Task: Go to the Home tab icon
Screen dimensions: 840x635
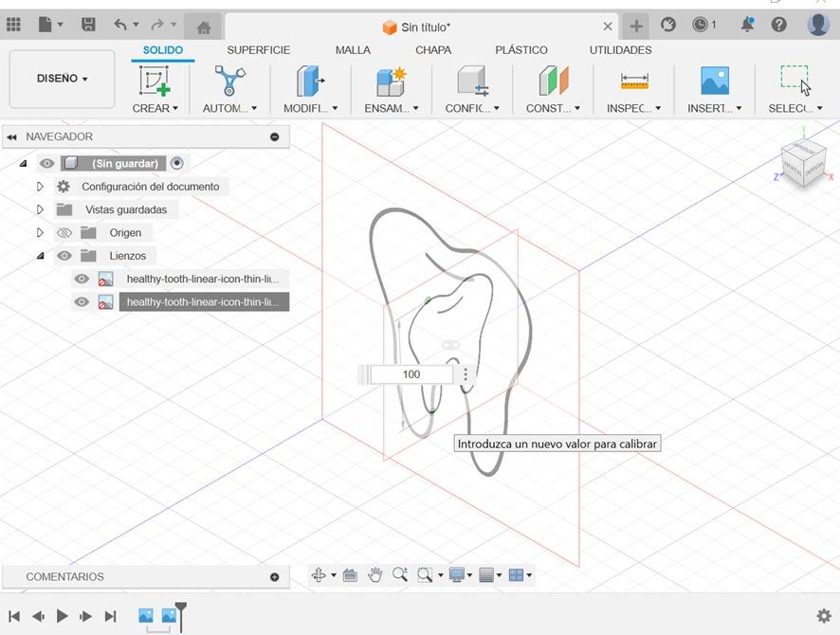Action: click(204, 27)
